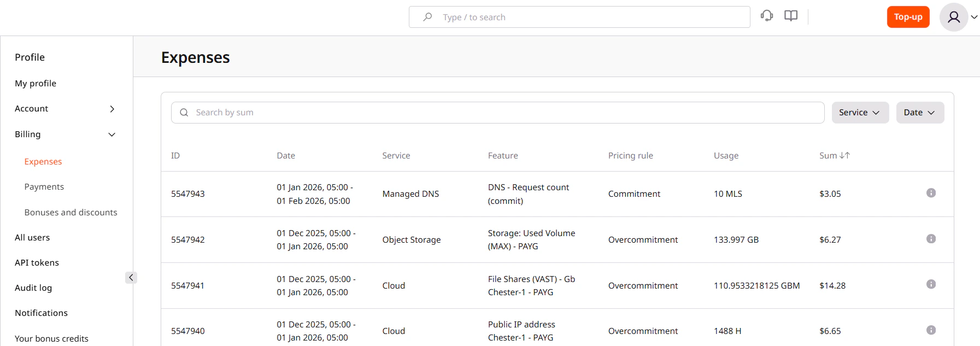Click the 10 MLS usage value
Viewport: 980px width, 346px height.
728,193
